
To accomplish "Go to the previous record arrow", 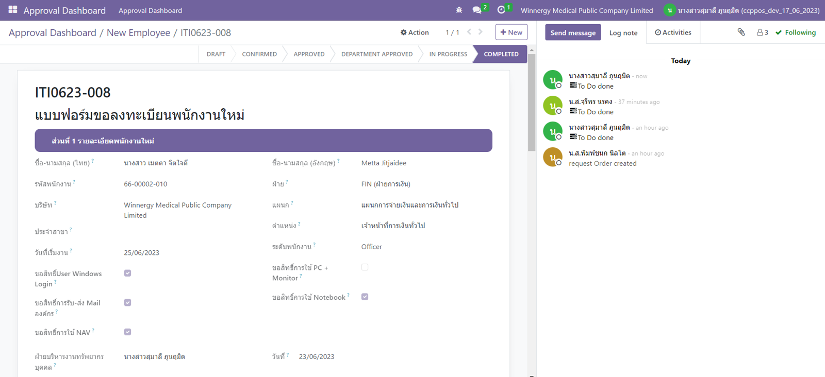I will click(x=469, y=32).
